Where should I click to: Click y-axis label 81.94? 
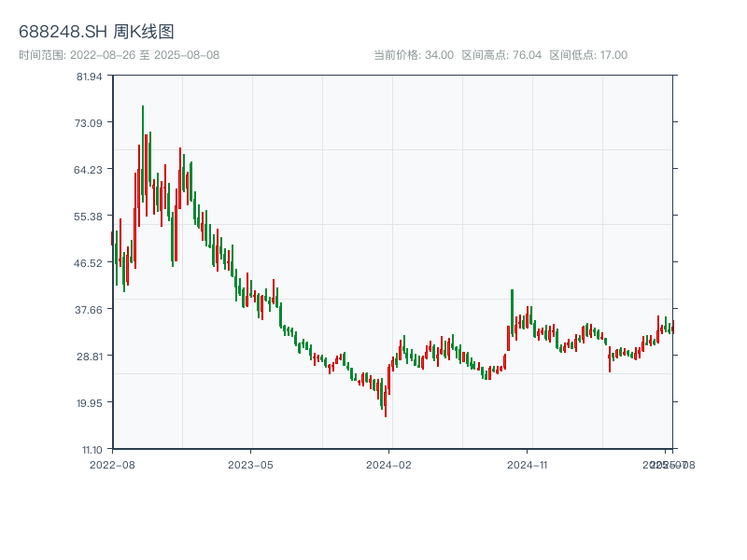point(89,77)
